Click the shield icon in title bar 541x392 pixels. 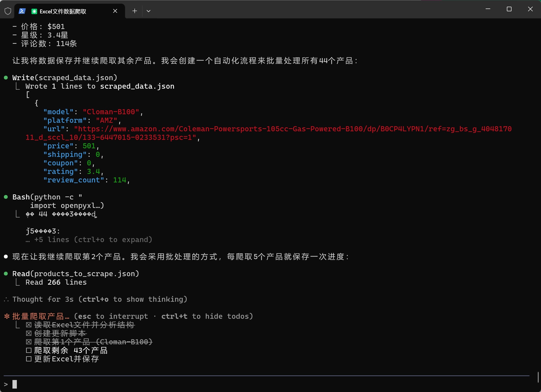(x=8, y=11)
